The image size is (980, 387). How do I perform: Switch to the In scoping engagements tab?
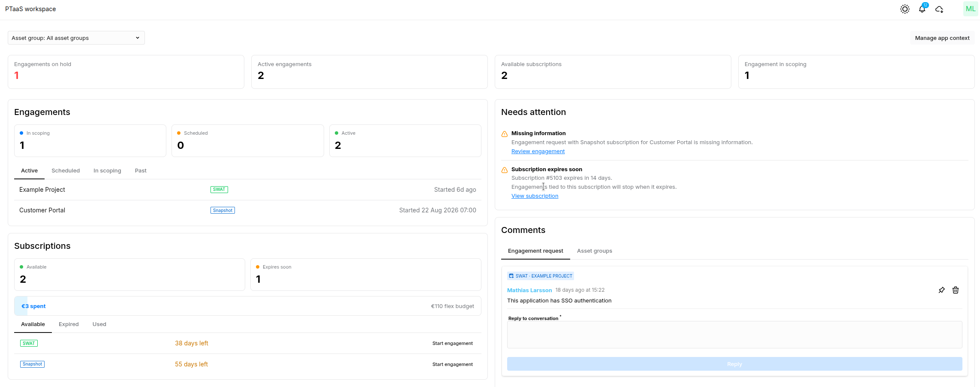[107, 171]
